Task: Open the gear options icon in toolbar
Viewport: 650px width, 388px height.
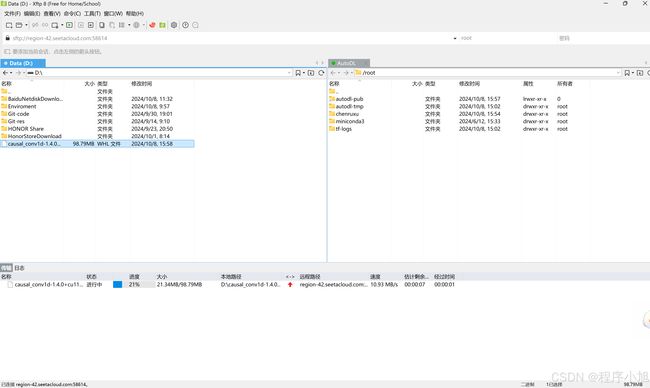Action: [174, 25]
